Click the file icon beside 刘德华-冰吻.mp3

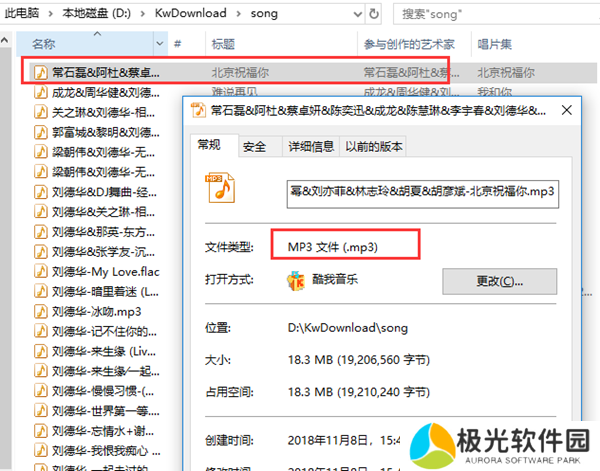tap(41, 311)
